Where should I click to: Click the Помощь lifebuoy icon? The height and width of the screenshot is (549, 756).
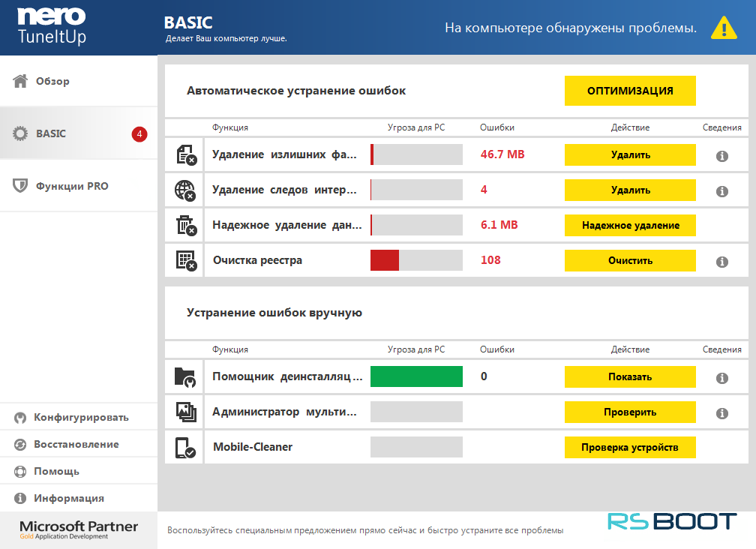tap(20, 472)
